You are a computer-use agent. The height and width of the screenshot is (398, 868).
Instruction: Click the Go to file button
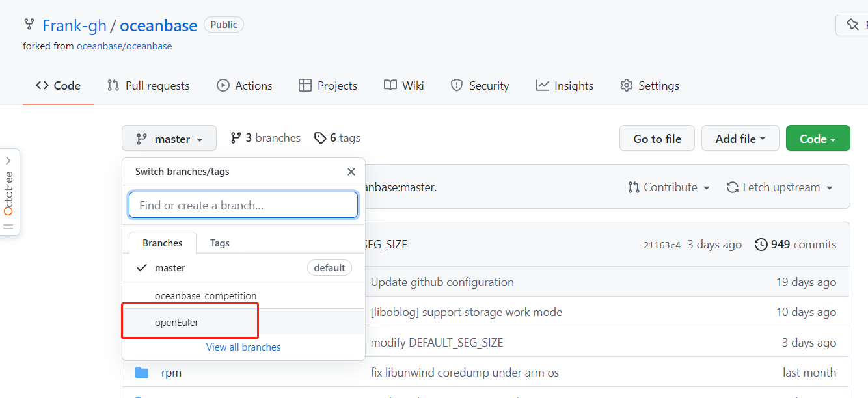pos(657,139)
